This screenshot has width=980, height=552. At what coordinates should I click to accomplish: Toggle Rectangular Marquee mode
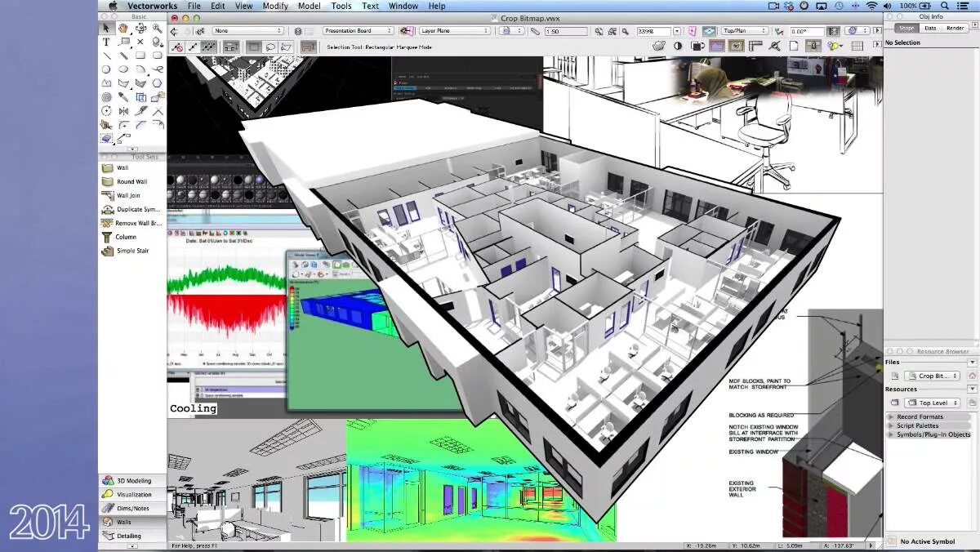click(253, 47)
